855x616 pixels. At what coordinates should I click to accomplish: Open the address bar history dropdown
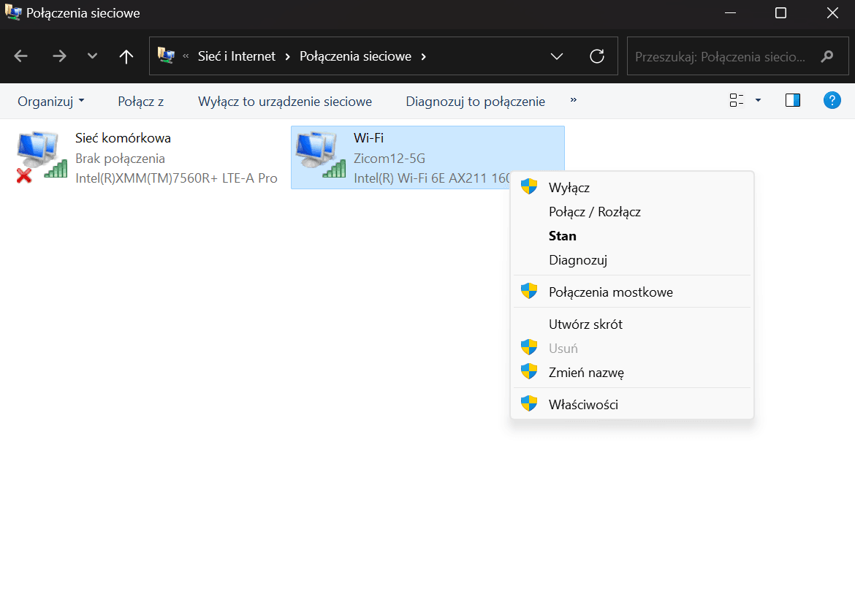(557, 56)
